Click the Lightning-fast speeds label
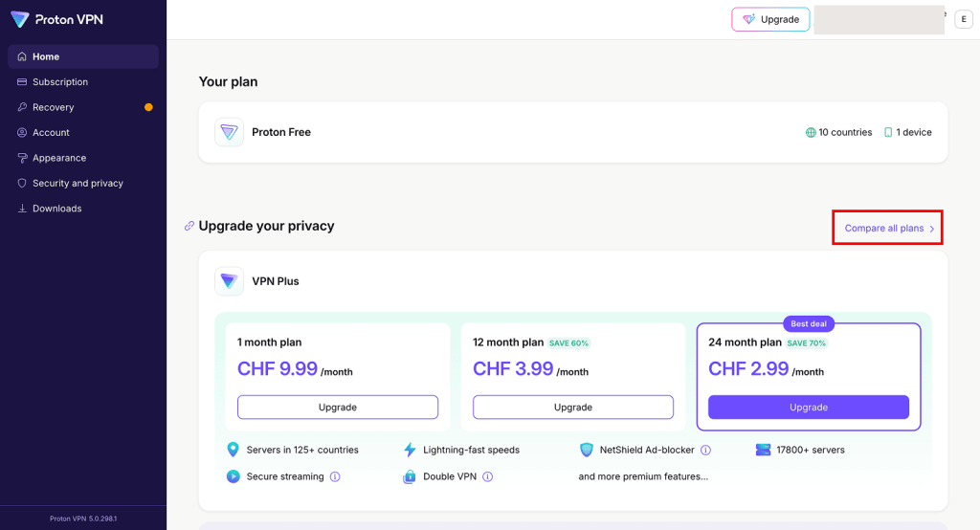Screen dimensions: 980x530 [471, 450]
